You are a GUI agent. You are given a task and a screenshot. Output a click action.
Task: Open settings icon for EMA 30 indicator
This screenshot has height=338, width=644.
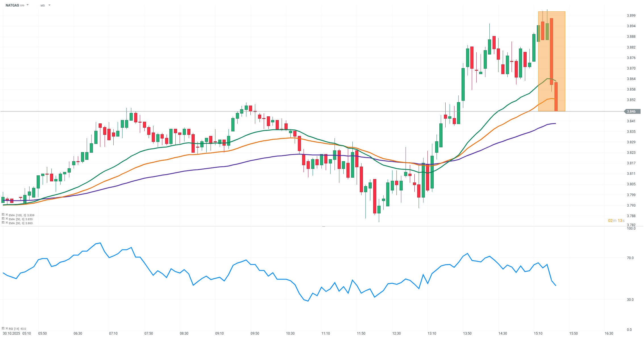(3, 223)
